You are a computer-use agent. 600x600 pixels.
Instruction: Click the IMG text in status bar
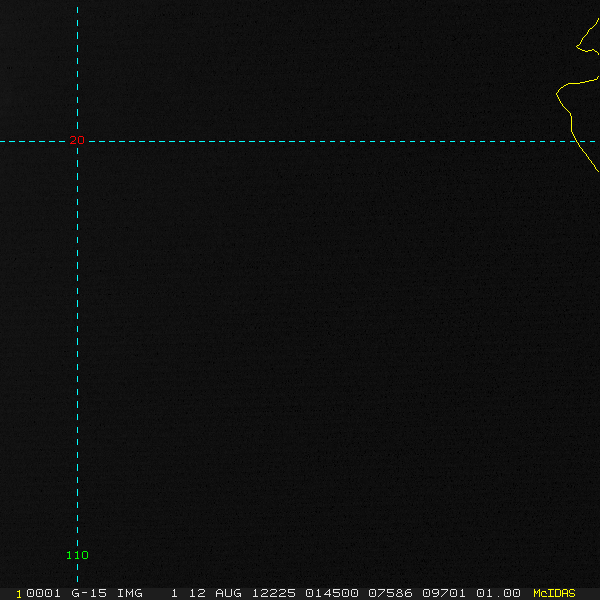click(130, 593)
